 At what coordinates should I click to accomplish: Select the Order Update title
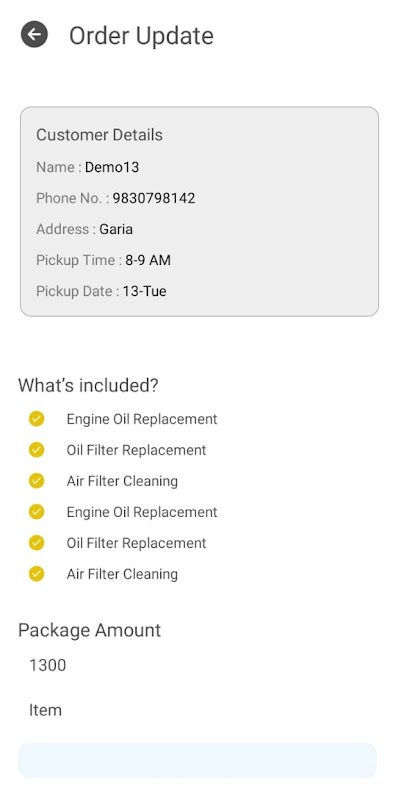pos(141,36)
